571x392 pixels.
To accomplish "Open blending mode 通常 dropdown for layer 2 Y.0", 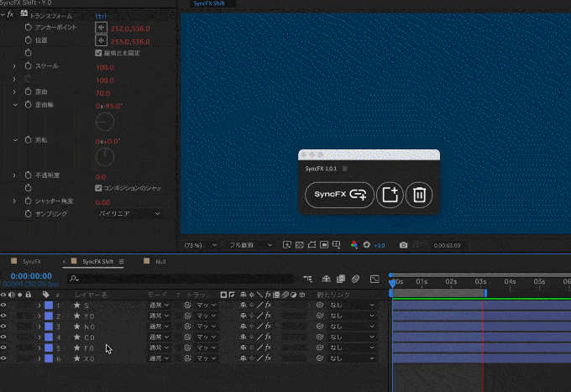I will (159, 316).
